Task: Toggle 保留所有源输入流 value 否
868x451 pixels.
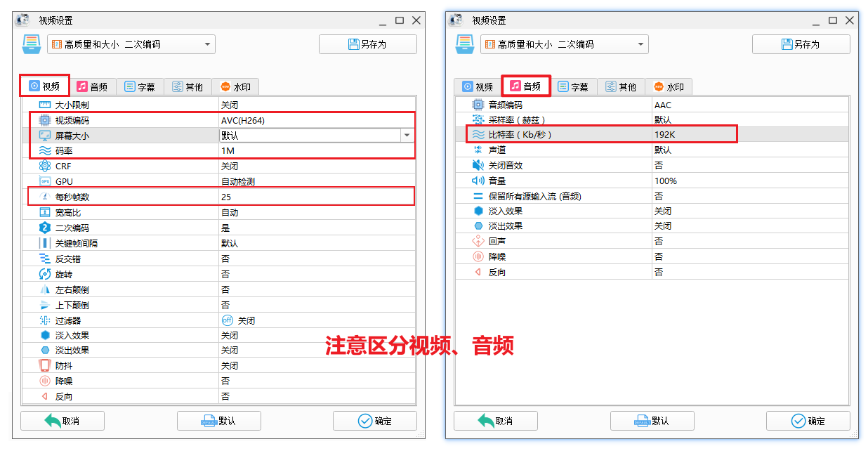Action: pyautogui.click(x=659, y=196)
